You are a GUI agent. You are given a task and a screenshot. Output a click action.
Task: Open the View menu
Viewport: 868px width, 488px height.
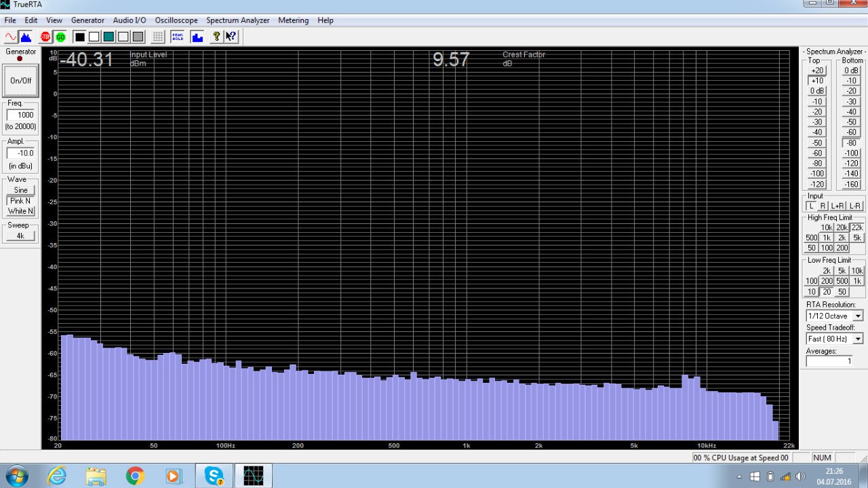pyautogui.click(x=54, y=20)
